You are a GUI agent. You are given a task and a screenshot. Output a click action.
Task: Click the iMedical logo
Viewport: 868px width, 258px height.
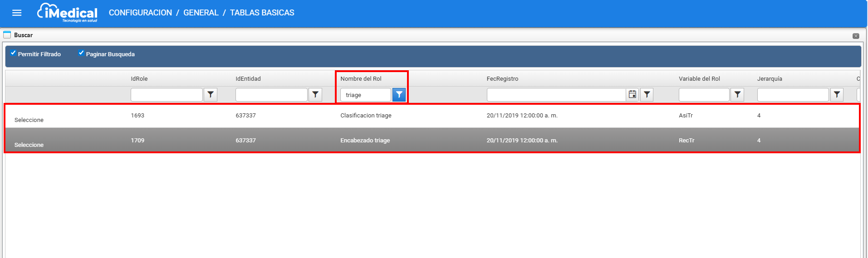point(67,13)
